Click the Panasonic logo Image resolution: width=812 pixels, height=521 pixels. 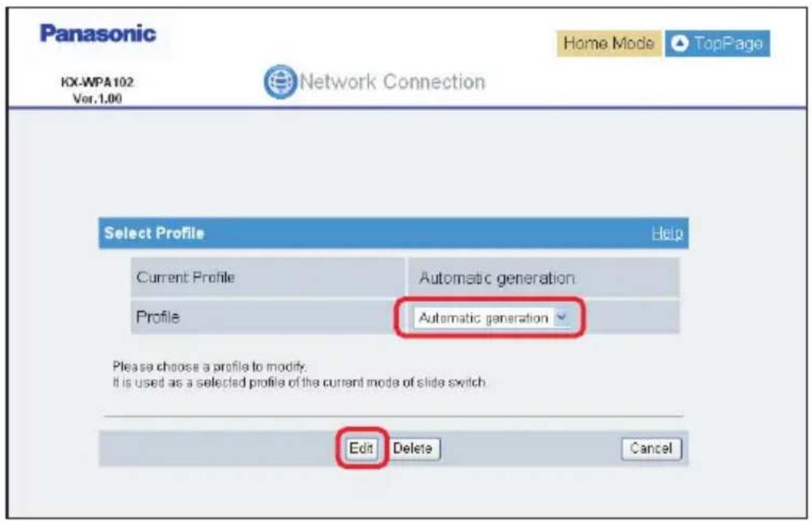pos(98,34)
